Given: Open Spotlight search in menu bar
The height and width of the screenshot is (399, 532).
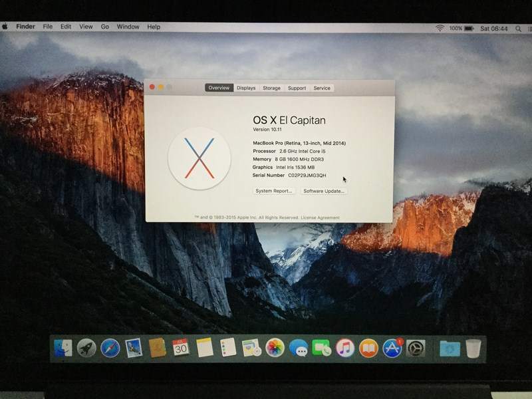Looking at the screenshot, I should tap(518, 29).
